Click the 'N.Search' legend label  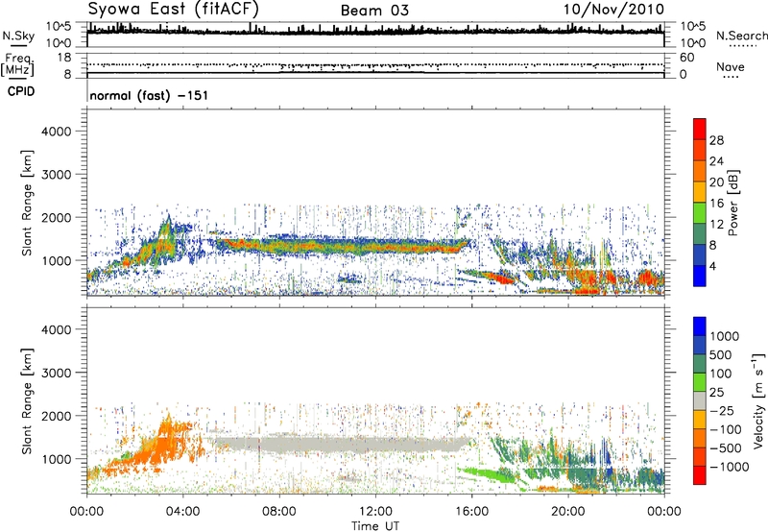click(x=742, y=36)
